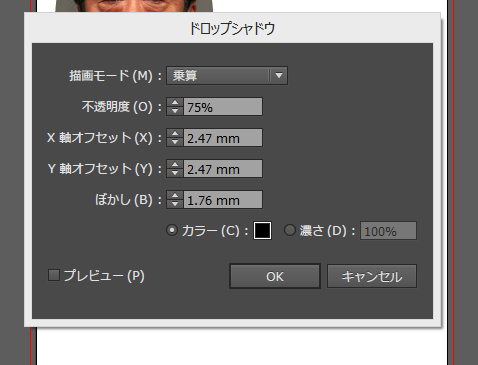Select the 濃さ radio button
The width and height of the screenshot is (478, 365).
coord(290,230)
